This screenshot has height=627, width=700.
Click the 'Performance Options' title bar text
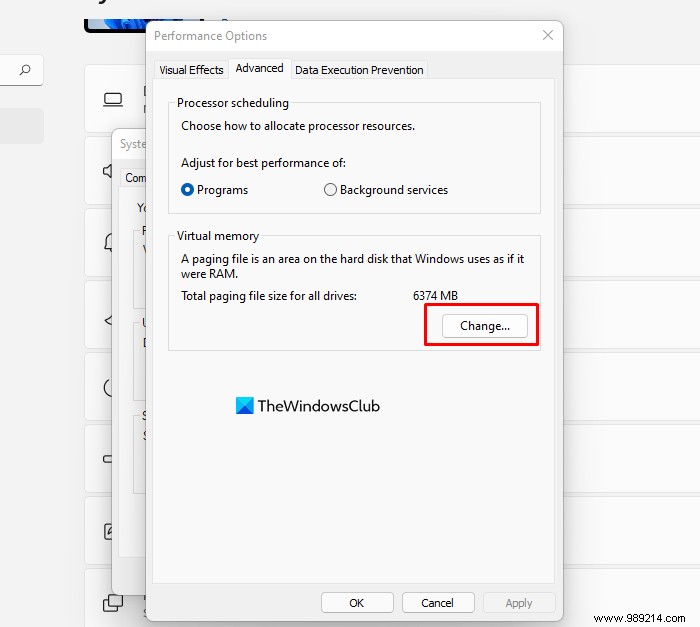[210, 36]
